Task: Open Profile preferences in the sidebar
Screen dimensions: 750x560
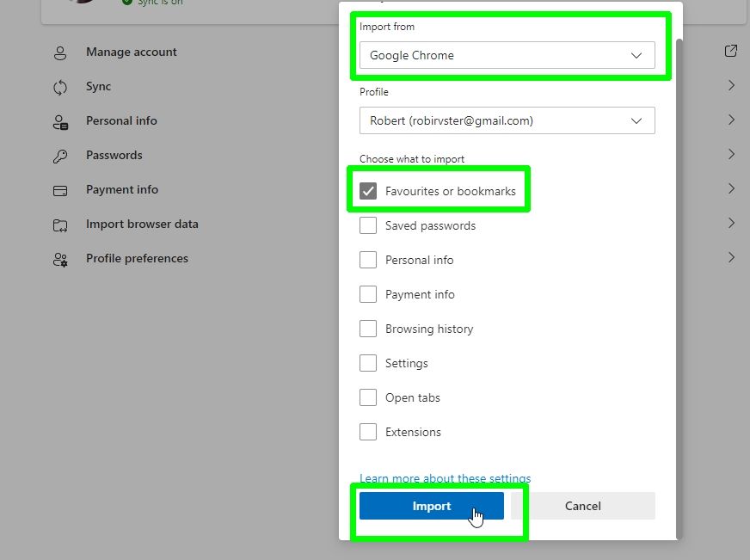Action: 137,258
